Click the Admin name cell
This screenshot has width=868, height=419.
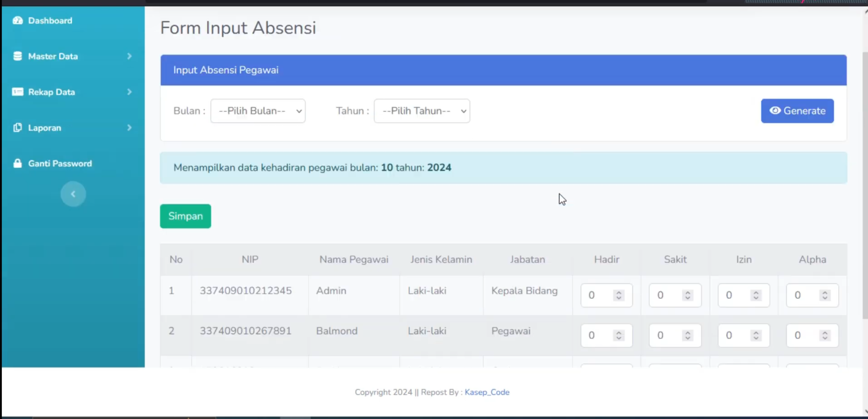(x=354, y=295)
